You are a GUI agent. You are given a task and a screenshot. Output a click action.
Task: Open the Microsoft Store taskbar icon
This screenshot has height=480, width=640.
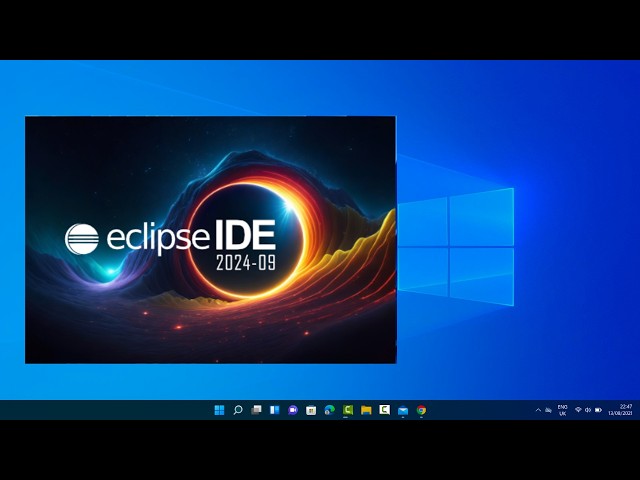[x=311, y=410]
